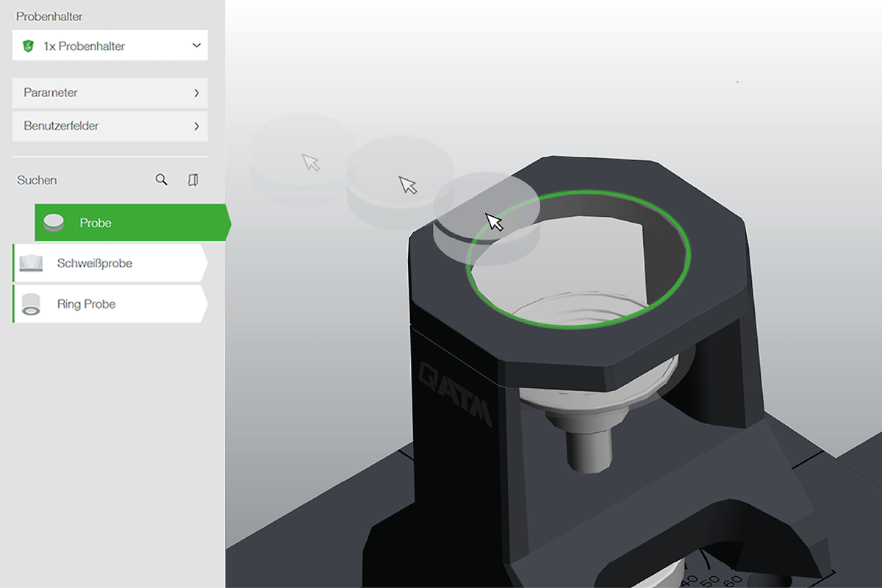Screen dimensions: 882x588
Task: Expand the Benutzerfelder section chevron
Action: (196, 126)
